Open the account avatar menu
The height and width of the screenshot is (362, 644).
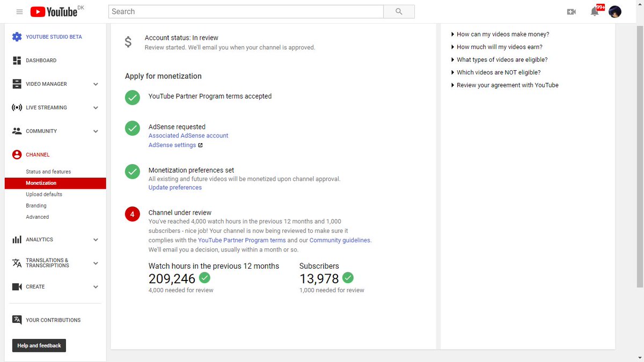pos(615,11)
